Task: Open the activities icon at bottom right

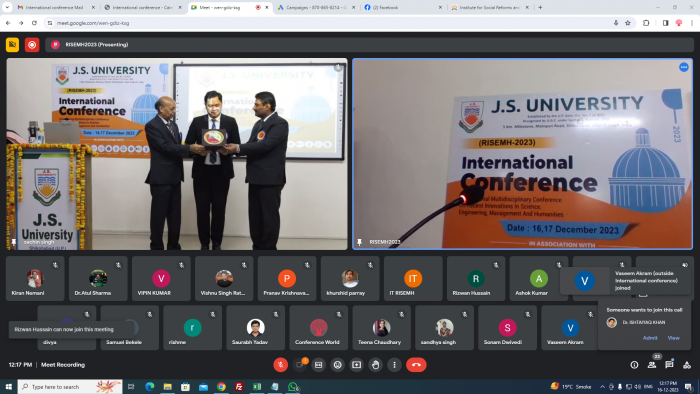Action: point(687,365)
